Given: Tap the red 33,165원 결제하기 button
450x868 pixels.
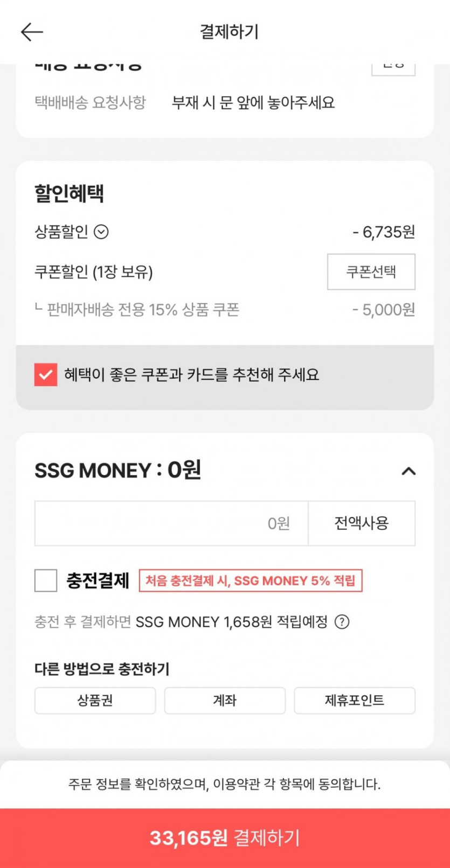Looking at the screenshot, I should (x=225, y=838).
